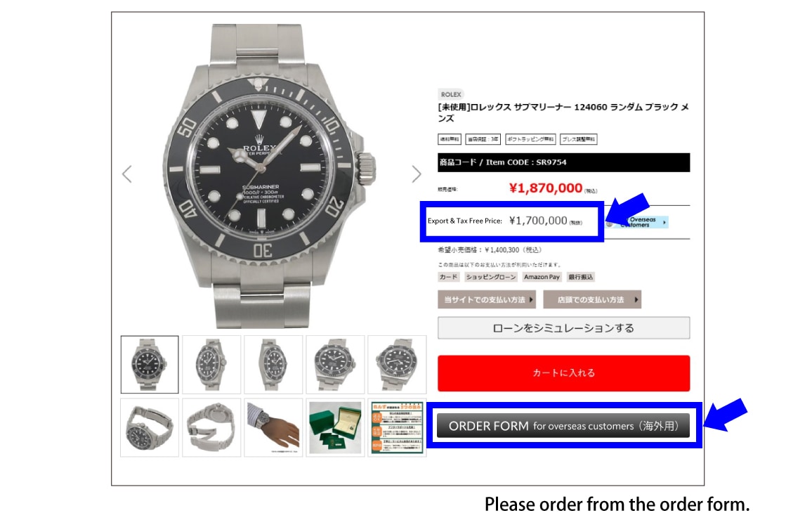812x513 pixels.
Task: Click the ローンをシミュレーションする loan simulation button
Action: pyautogui.click(x=563, y=328)
